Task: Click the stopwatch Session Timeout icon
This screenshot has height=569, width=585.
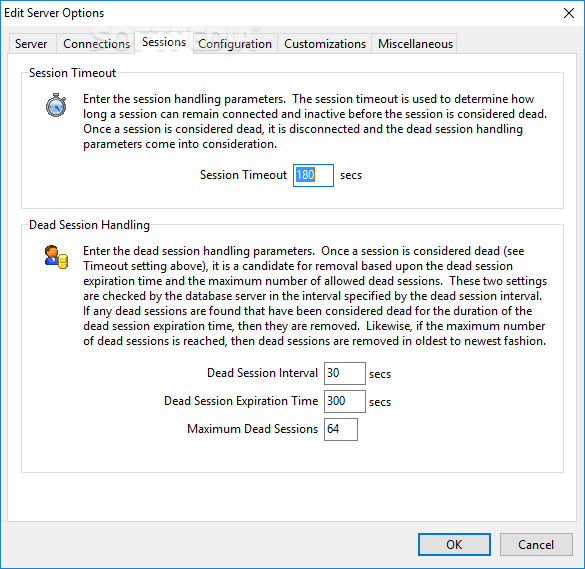Action: click(x=56, y=105)
